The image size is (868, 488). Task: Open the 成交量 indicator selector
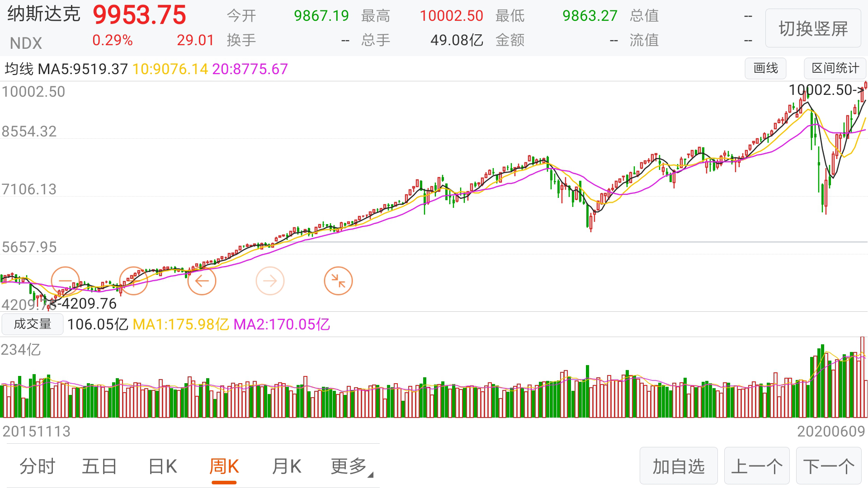click(x=33, y=324)
